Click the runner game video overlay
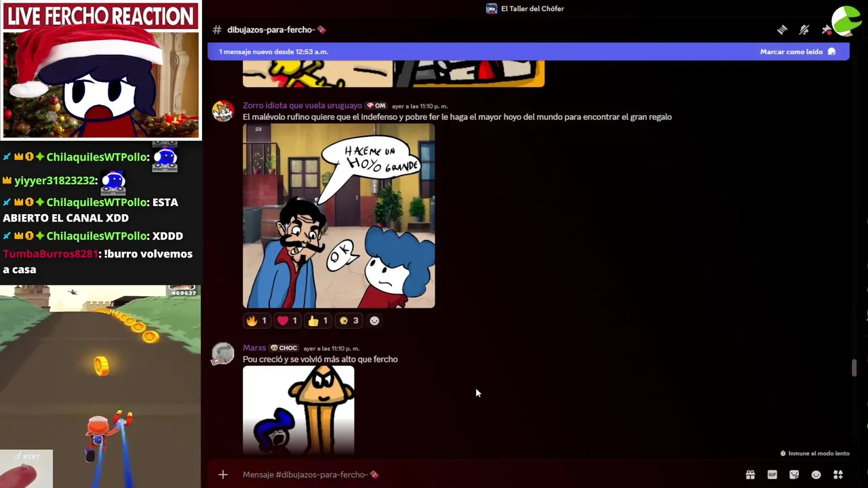Image resolution: width=868 pixels, height=488 pixels. pyautogui.click(x=100, y=386)
